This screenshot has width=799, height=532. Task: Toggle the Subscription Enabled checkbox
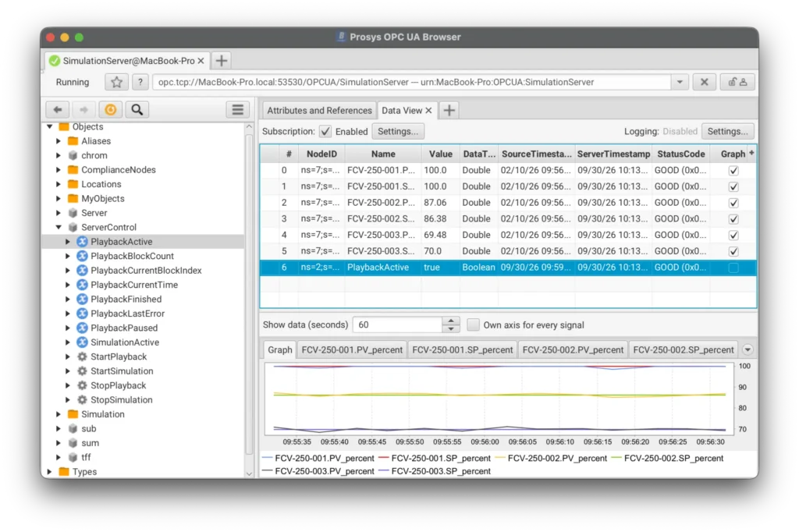(325, 132)
